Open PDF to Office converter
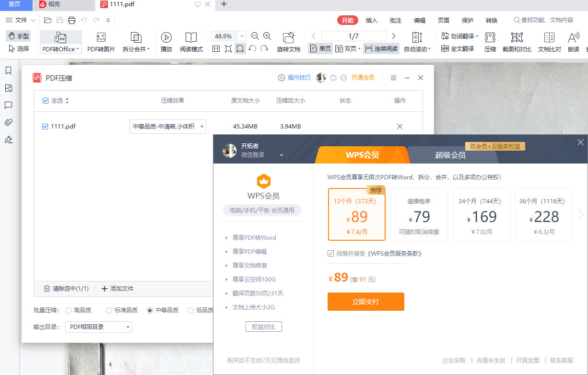The height and width of the screenshot is (375, 588). click(61, 42)
